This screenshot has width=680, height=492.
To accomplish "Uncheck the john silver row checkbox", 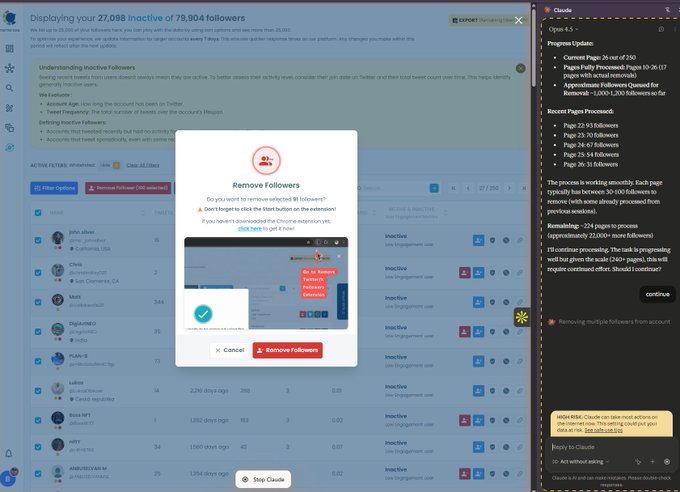I will click(x=38, y=240).
